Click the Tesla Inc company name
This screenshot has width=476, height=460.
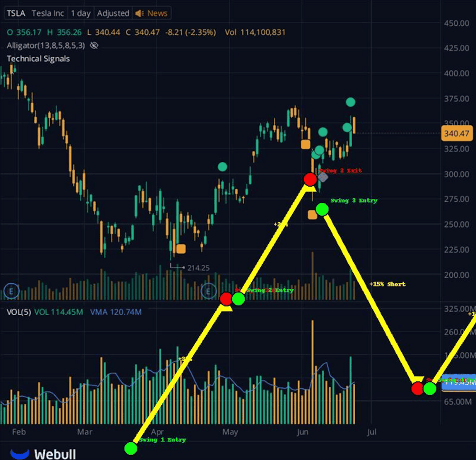pyautogui.click(x=48, y=13)
